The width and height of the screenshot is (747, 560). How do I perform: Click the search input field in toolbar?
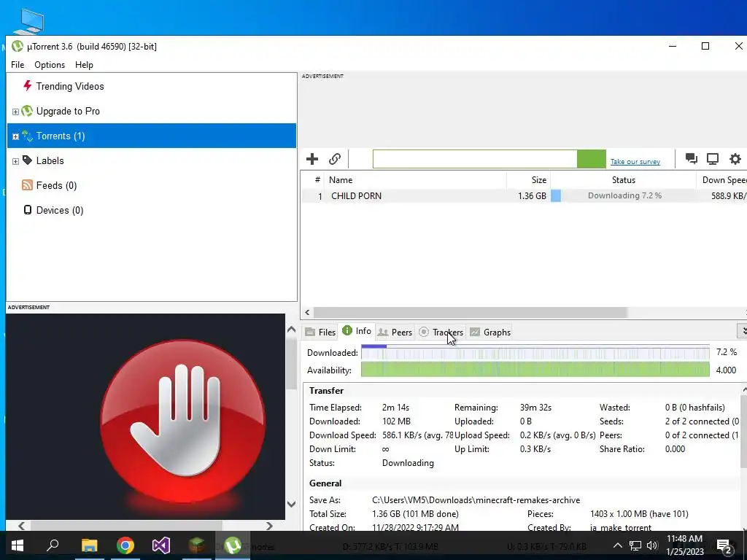pyautogui.click(x=474, y=159)
